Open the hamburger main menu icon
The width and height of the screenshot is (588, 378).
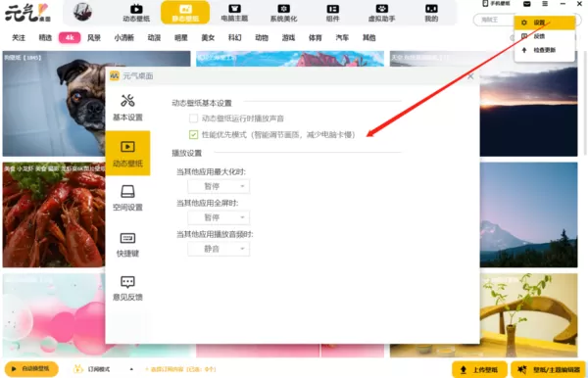pyautogui.click(x=545, y=4)
